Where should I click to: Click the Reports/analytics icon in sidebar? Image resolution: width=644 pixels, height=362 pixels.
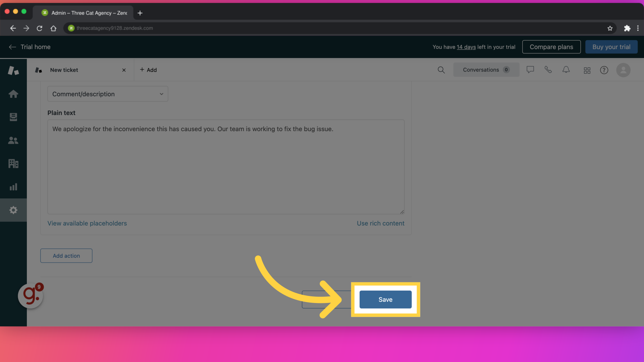click(x=13, y=186)
